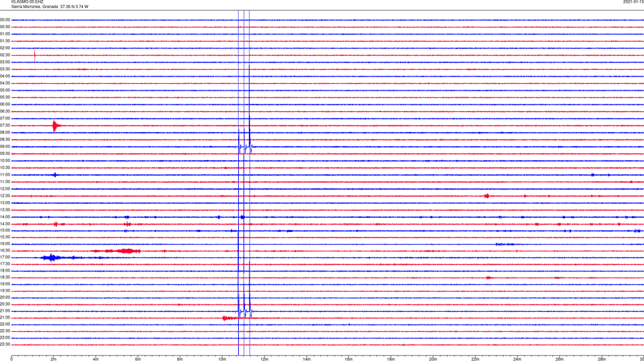Screen dimensions: 644x362
Task: Select the 05:00 trace time label
Action: pos(5,90)
